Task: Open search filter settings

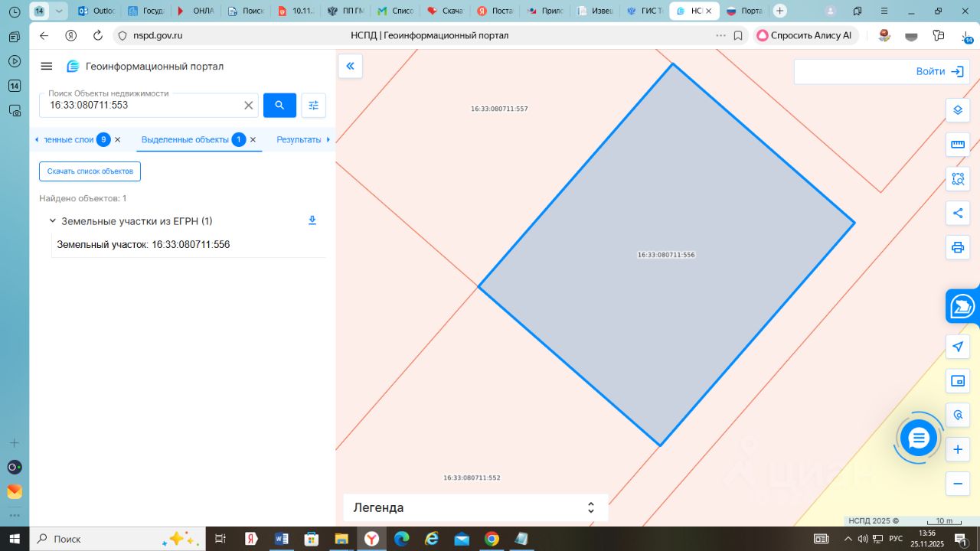Action: (x=313, y=105)
